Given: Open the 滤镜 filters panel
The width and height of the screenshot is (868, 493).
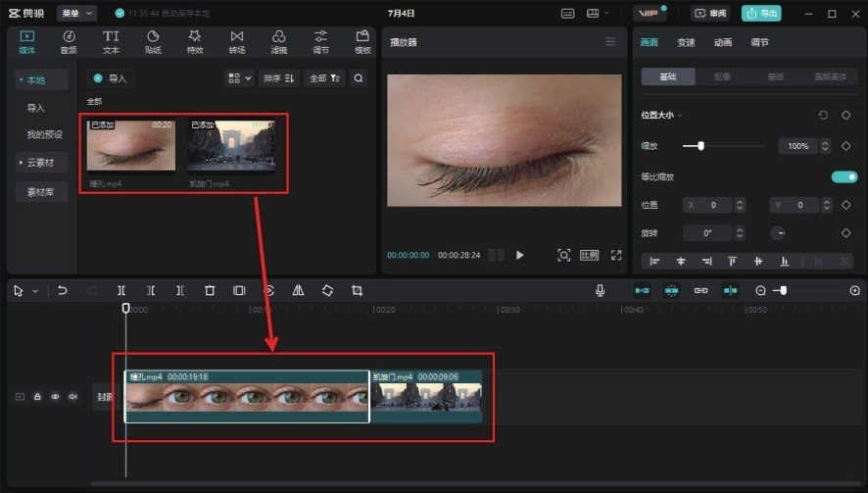Looking at the screenshot, I should click(278, 42).
